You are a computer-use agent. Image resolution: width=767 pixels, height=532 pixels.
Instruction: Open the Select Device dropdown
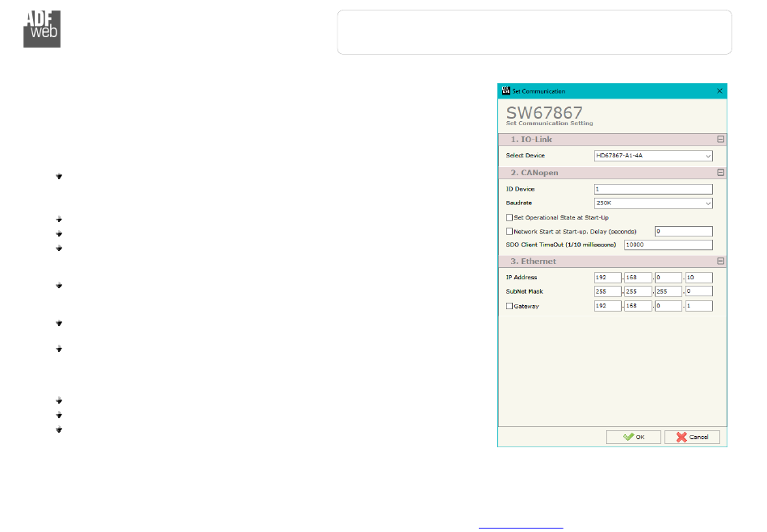[x=653, y=156]
